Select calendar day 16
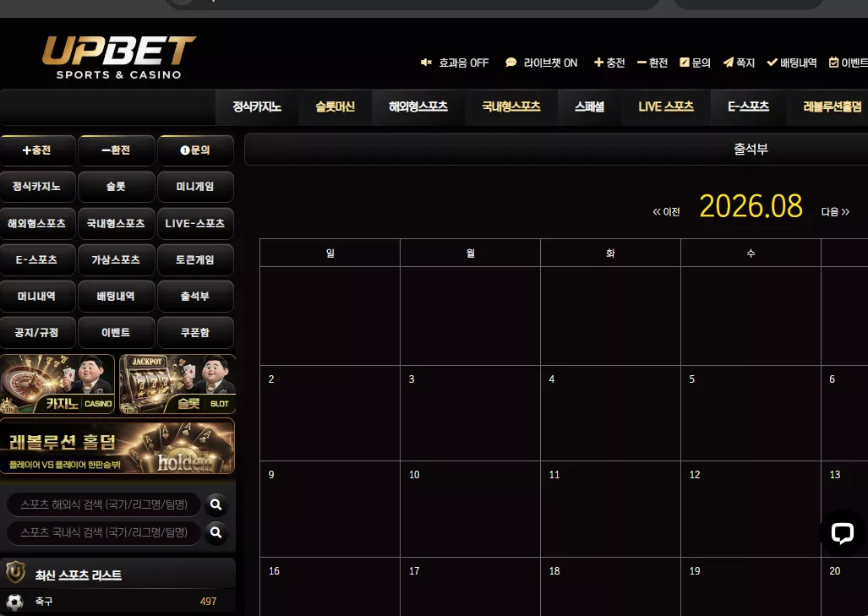The image size is (868, 616). [330, 586]
